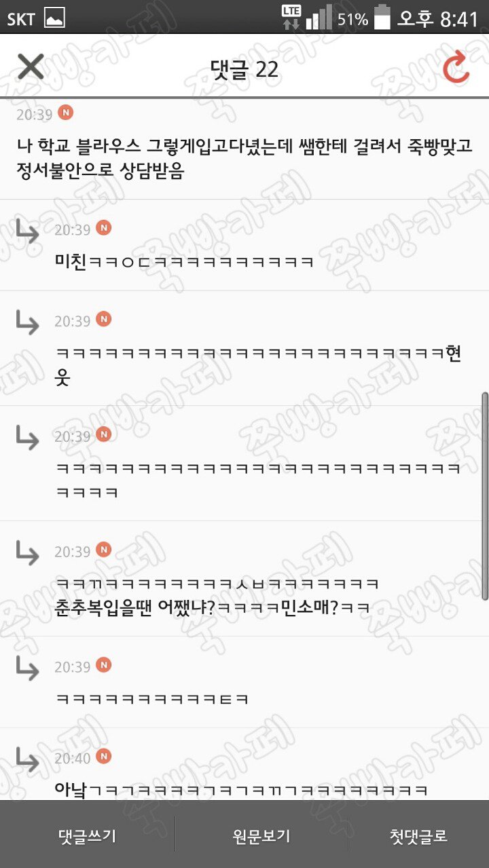Tap the reply arrow beside the 현웃 comment
489x868 pixels.
click(x=27, y=323)
